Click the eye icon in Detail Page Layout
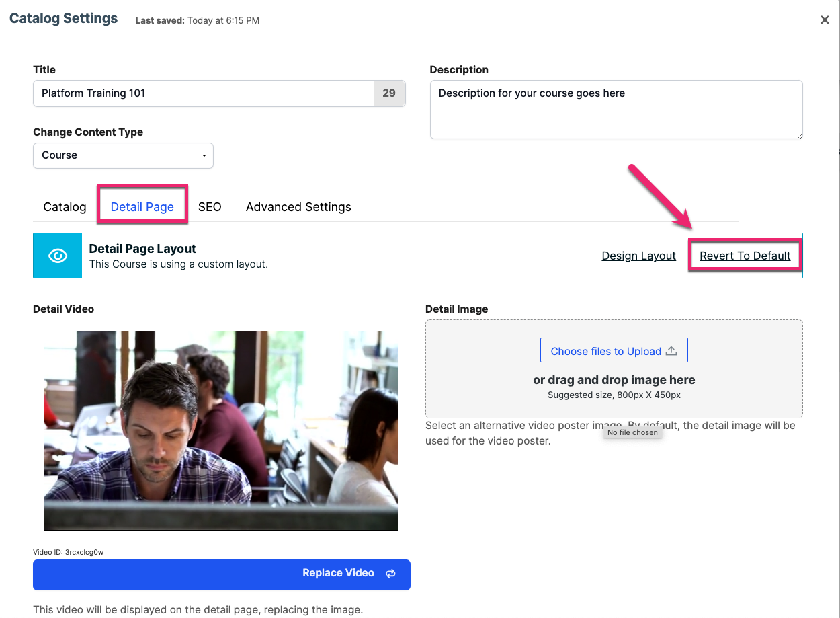Viewport: 840px width, 618px height. [x=58, y=256]
